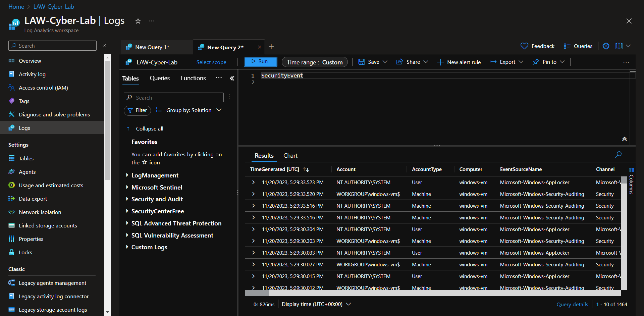Viewport: 644px width, 316px height.
Task: Switch to the Chart results tab
Action: pos(290,155)
